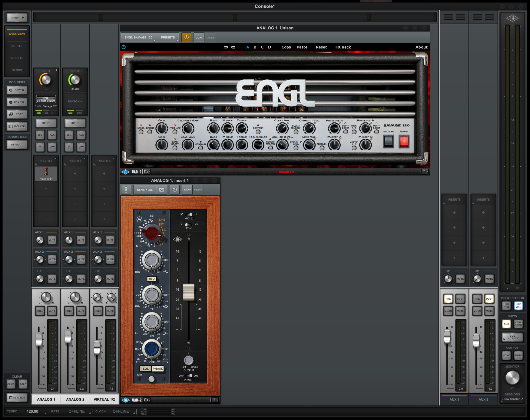Open the help dropdown in Neve plugin footer

click(x=215, y=400)
